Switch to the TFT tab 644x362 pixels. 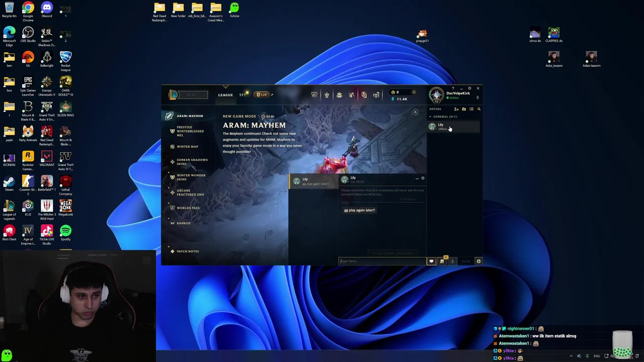(243, 95)
